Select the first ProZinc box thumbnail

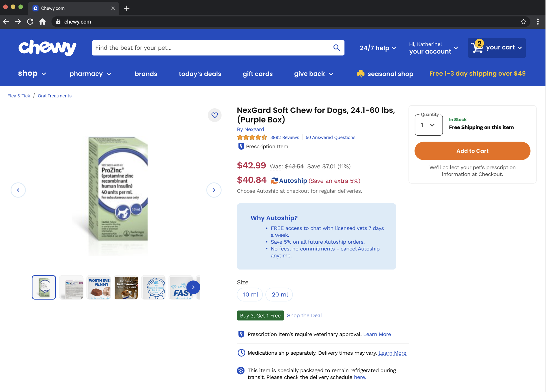click(44, 287)
